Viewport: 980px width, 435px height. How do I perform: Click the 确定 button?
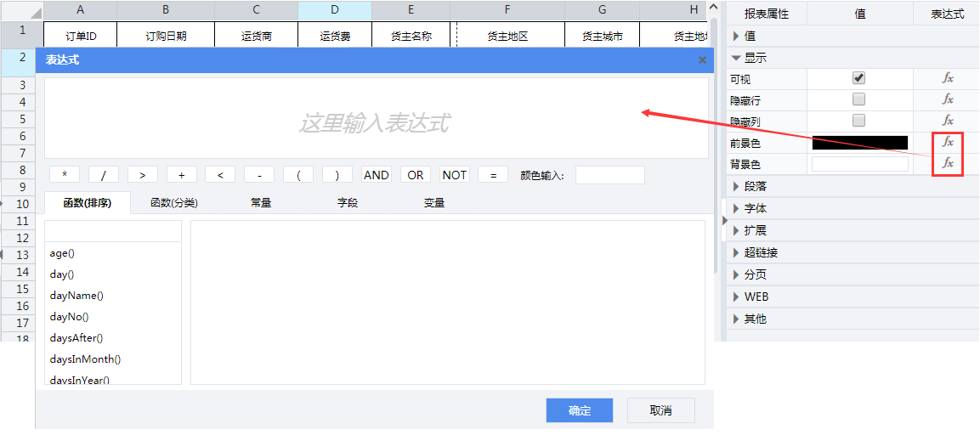pyautogui.click(x=580, y=410)
